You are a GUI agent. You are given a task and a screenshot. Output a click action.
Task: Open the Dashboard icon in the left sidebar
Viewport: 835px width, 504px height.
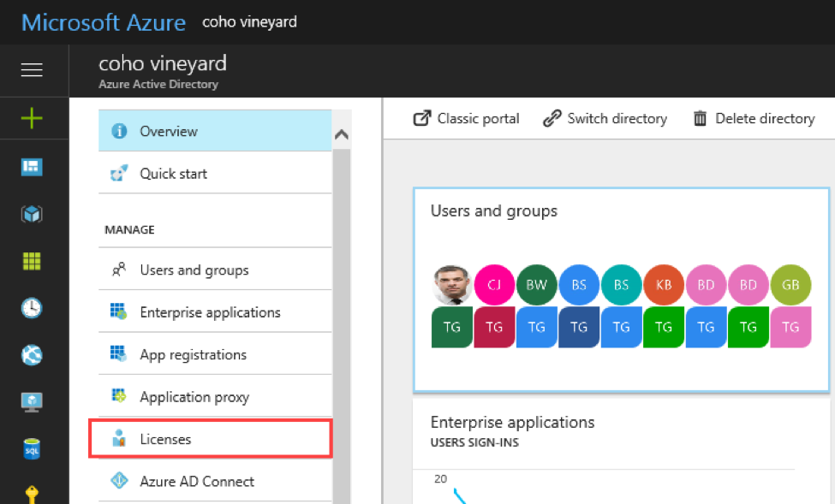32,167
